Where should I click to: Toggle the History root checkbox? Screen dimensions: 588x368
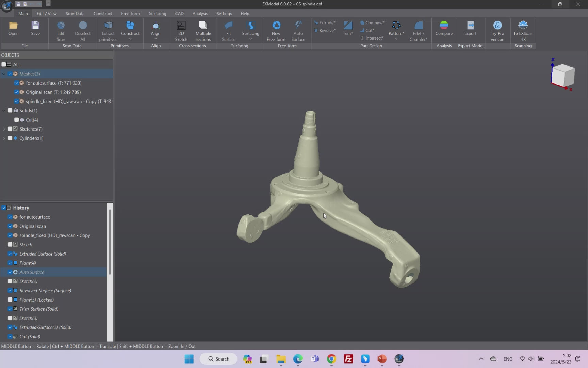point(4,208)
